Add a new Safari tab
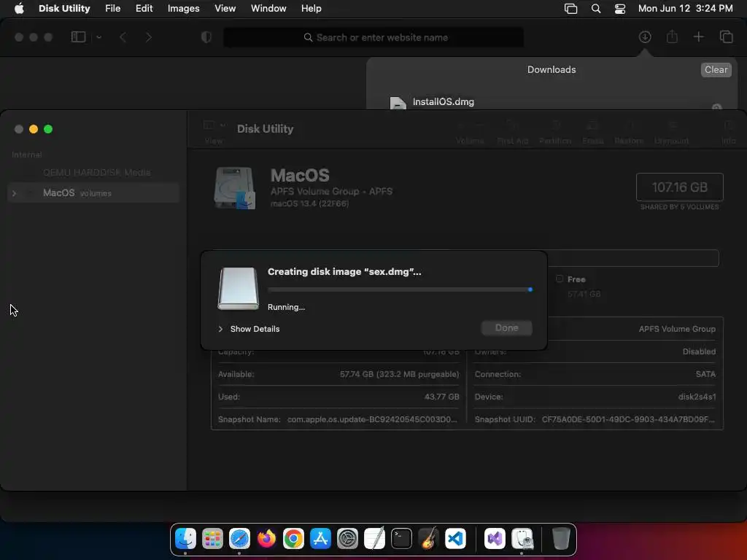The height and width of the screenshot is (560, 747). [x=698, y=36]
